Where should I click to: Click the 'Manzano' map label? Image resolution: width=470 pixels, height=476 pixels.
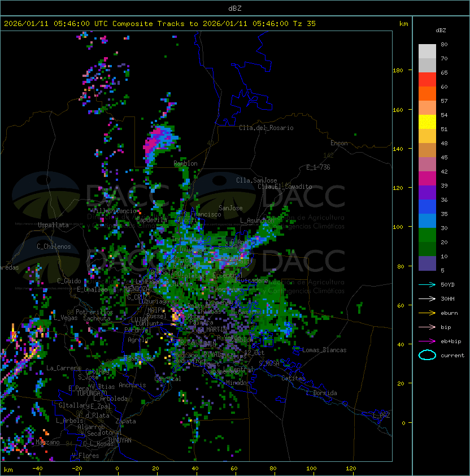pyautogui.click(x=47, y=442)
